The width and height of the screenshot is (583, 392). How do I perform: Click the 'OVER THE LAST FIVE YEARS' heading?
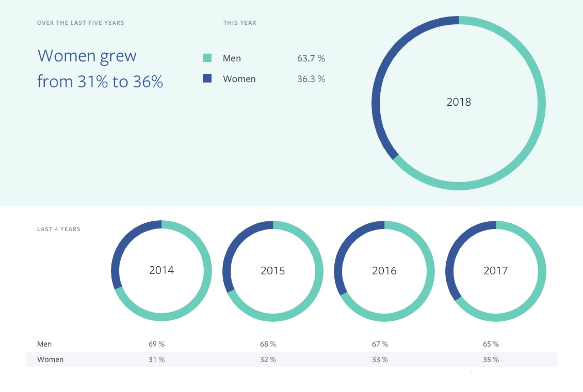(81, 23)
